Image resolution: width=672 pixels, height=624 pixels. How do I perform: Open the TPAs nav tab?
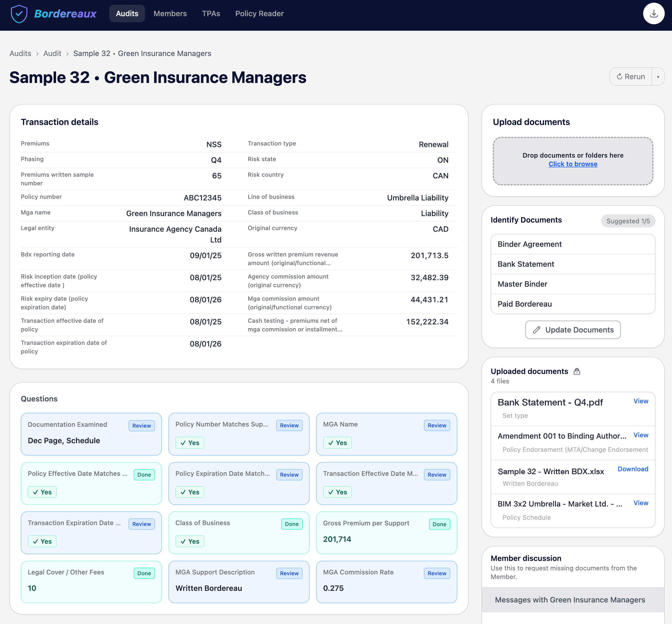coord(211,13)
